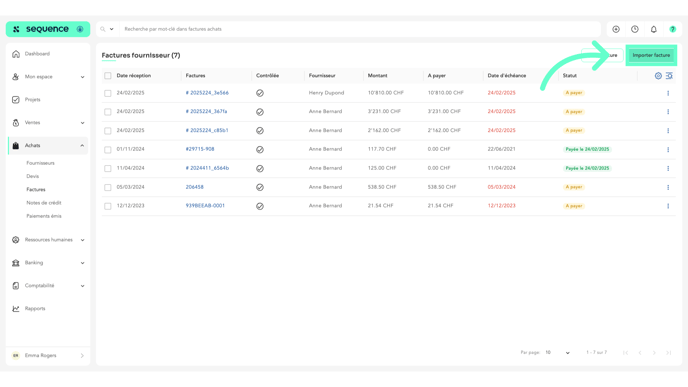
Task: Open Notes de crédit submenu item
Action: (x=44, y=203)
